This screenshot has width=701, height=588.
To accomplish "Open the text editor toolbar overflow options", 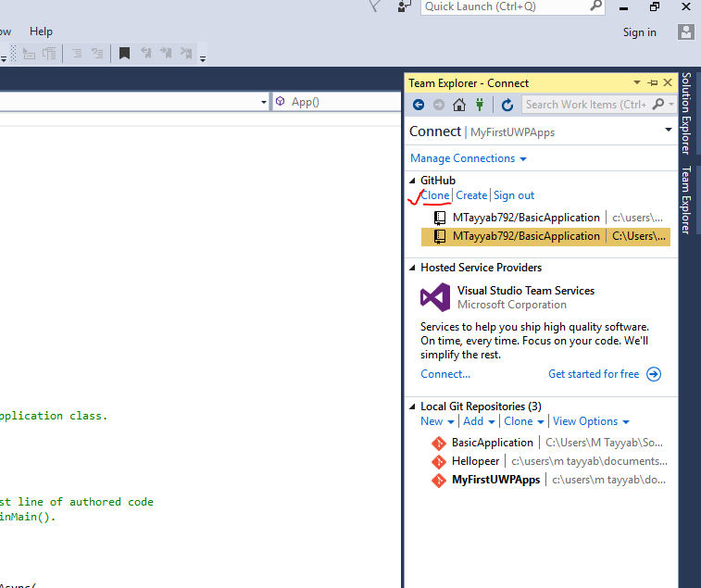I will (x=203, y=59).
